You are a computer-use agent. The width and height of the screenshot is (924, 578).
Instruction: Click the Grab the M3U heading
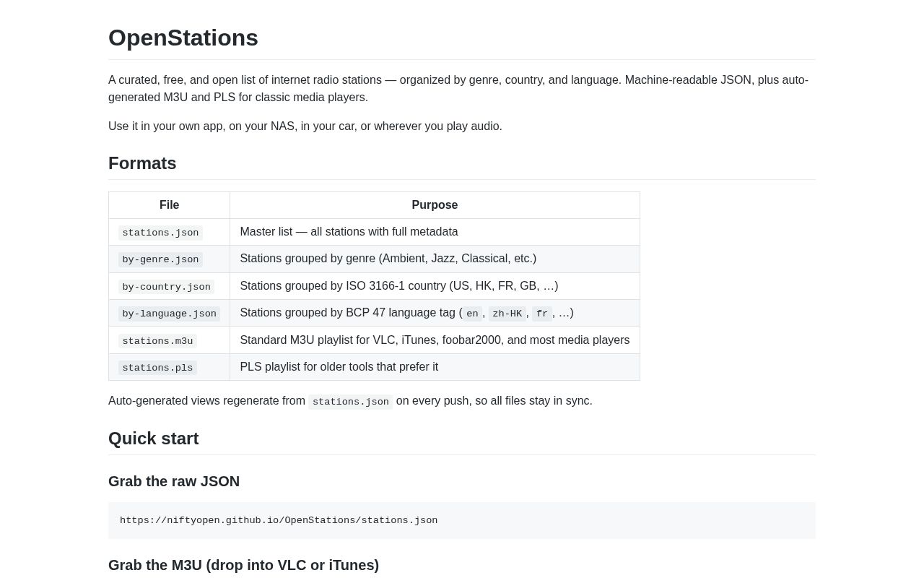243,565
